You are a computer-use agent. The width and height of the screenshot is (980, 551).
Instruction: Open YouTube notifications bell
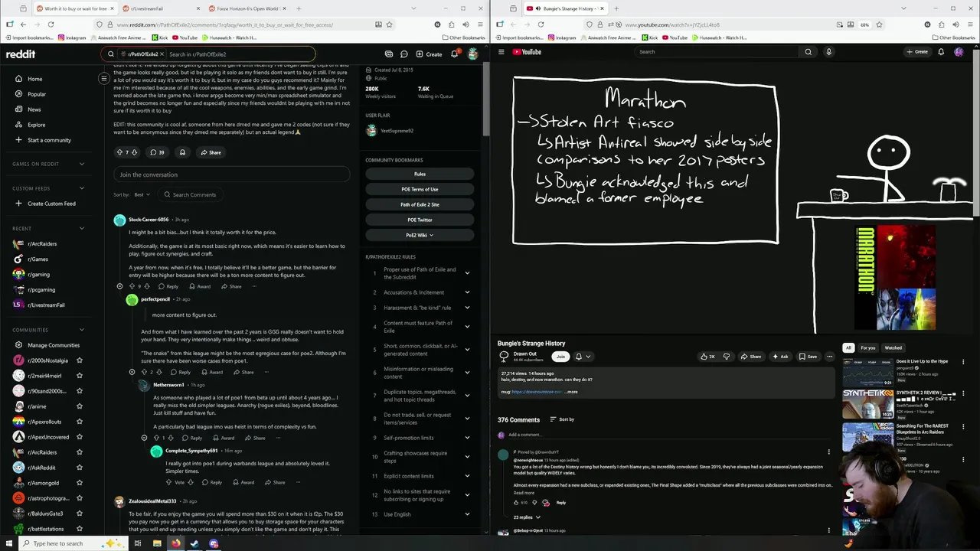coord(942,52)
